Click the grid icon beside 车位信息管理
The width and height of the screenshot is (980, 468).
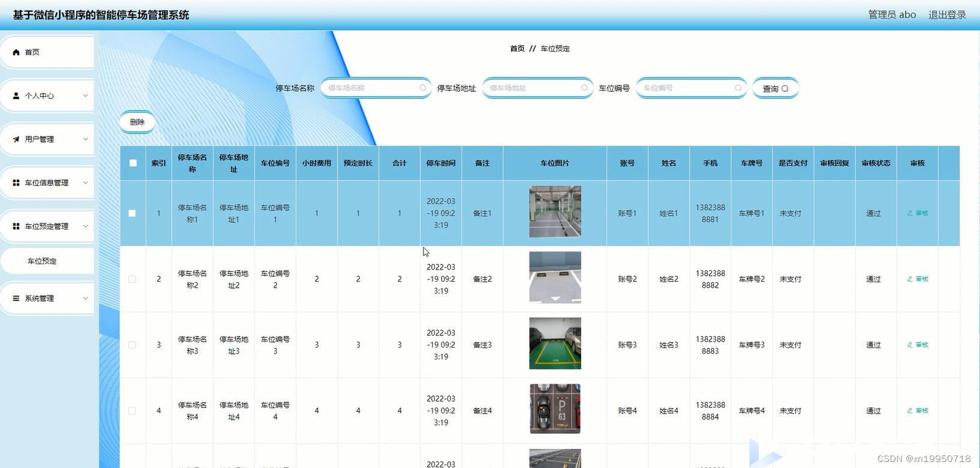point(16,183)
